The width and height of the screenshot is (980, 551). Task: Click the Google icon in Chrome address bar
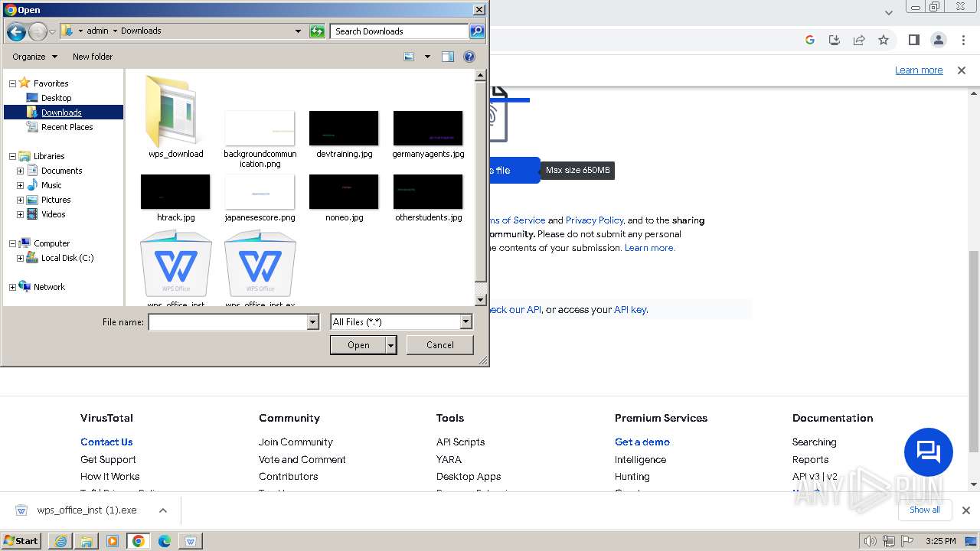[x=810, y=40]
